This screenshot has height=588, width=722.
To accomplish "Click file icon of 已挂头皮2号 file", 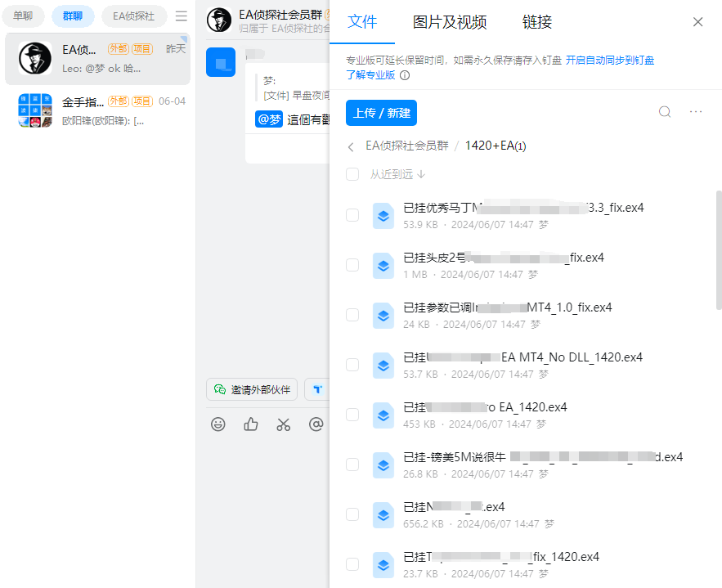I will point(383,266).
